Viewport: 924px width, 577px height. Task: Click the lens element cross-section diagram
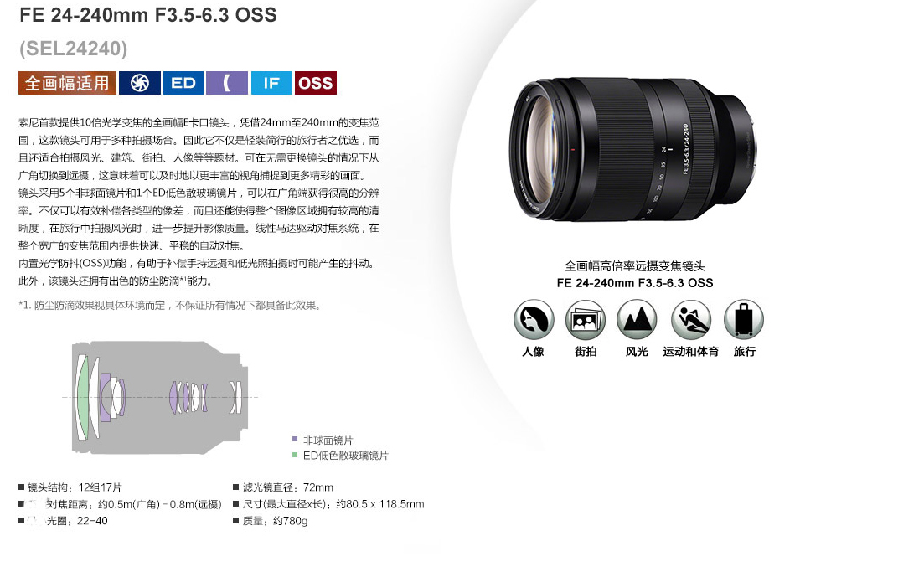point(160,397)
